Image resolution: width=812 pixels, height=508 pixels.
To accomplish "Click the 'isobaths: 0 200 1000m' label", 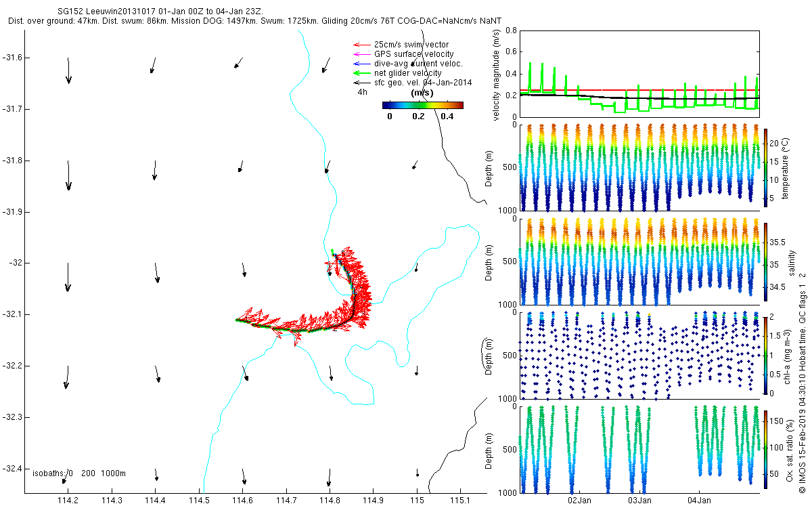I will click(x=79, y=473).
